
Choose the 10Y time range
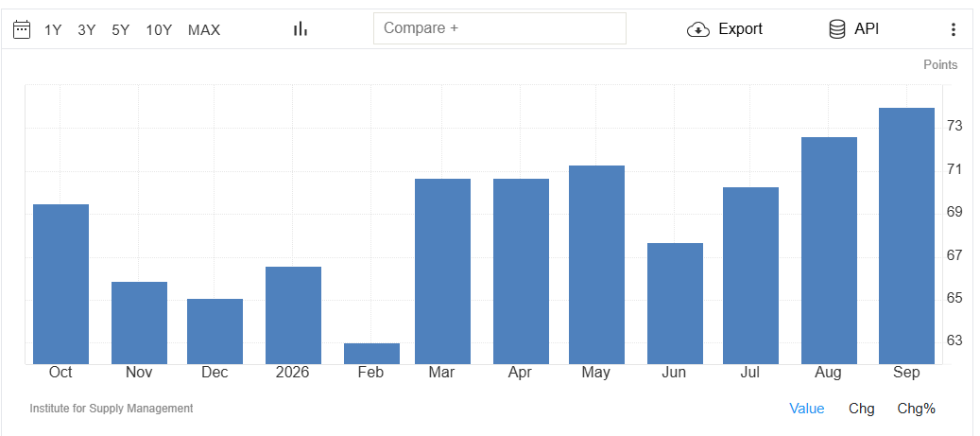pos(159,30)
